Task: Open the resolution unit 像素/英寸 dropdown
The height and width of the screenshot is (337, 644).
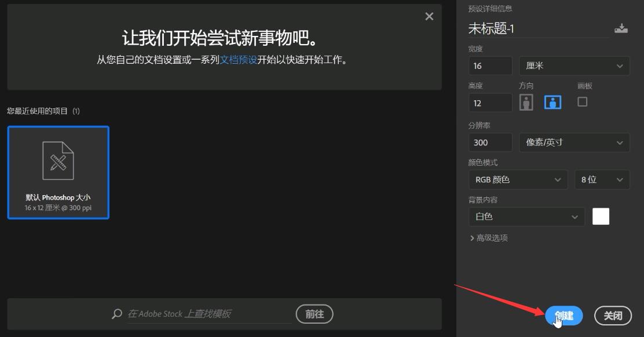Action: pos(574,142)
